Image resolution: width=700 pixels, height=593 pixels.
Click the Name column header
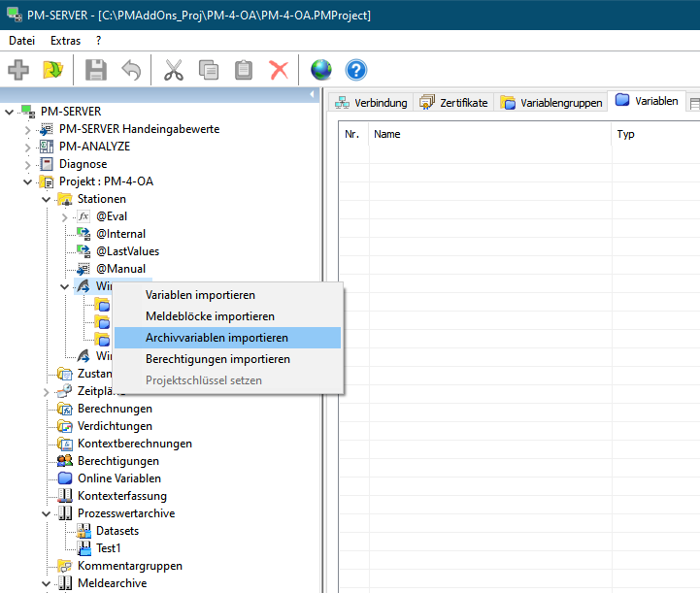pos(489,134)
